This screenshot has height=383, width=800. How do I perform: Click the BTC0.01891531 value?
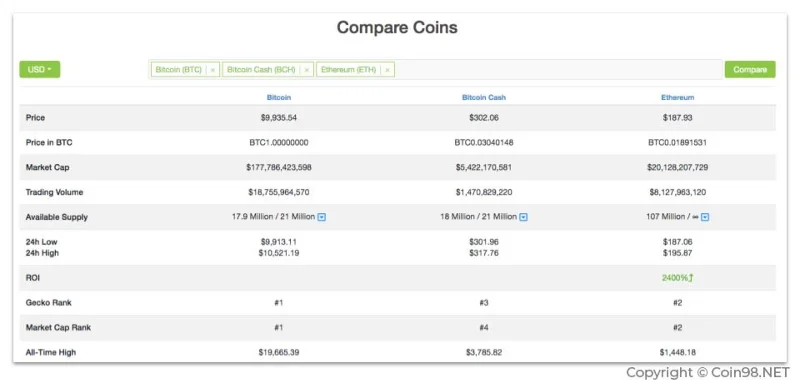click(678, 143)
